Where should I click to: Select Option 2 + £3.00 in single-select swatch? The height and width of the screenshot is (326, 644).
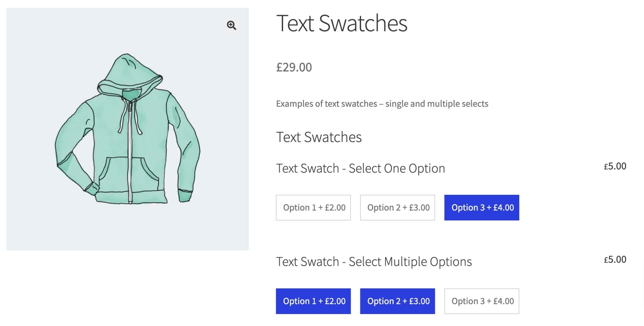[x=397, y=207]
